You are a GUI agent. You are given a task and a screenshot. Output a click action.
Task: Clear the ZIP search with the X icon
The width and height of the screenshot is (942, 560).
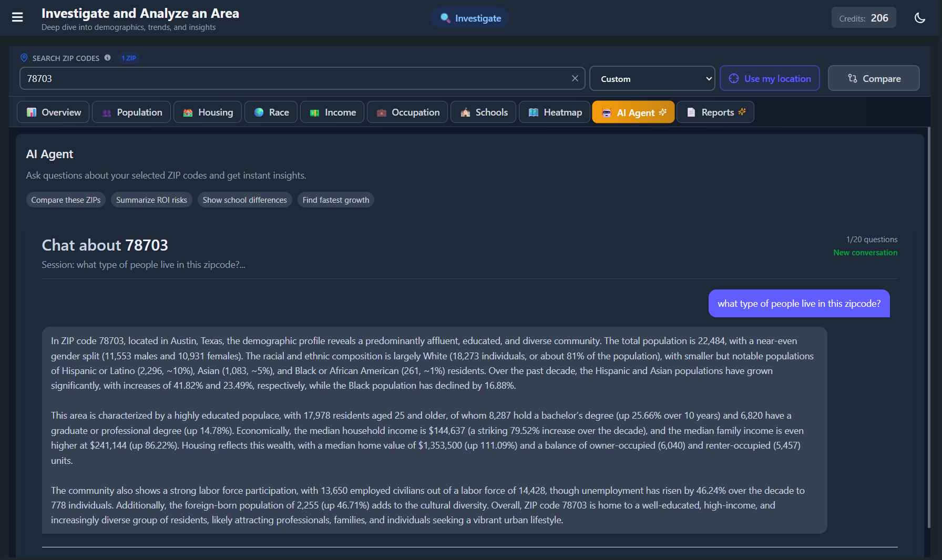click(x=575, y=78)
